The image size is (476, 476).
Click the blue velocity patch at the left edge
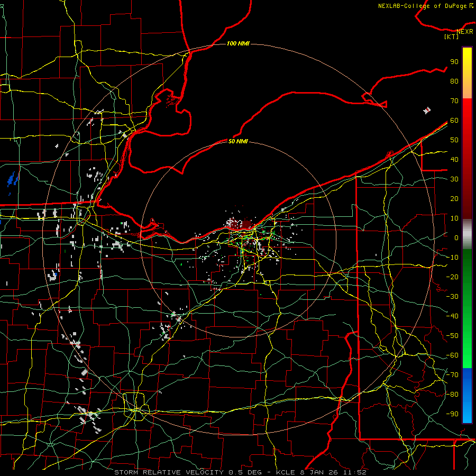(13, 179)
